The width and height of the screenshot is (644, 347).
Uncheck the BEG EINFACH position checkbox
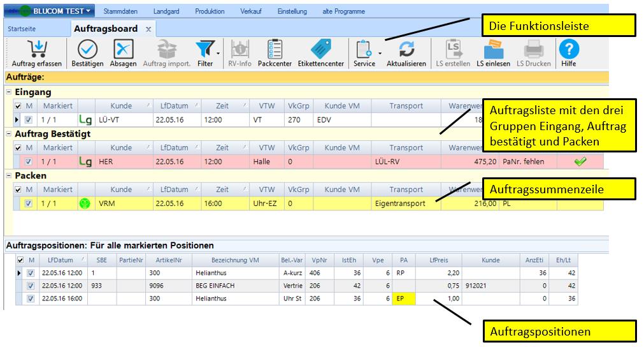click(30, 286)
